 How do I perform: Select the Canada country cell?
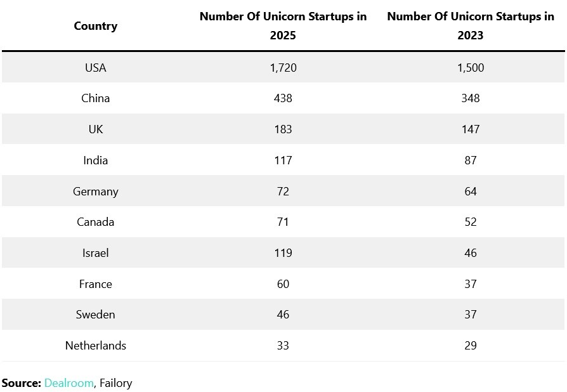tap(96, 222)
